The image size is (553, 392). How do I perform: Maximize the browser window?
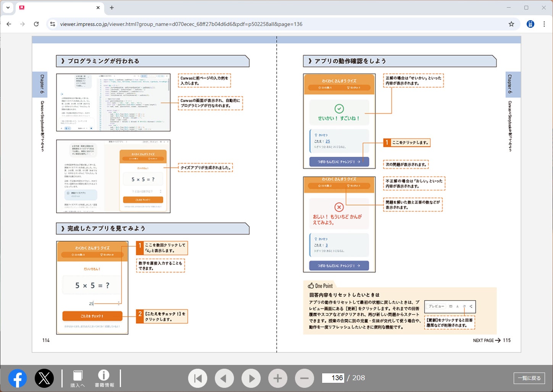pos(526,8)
